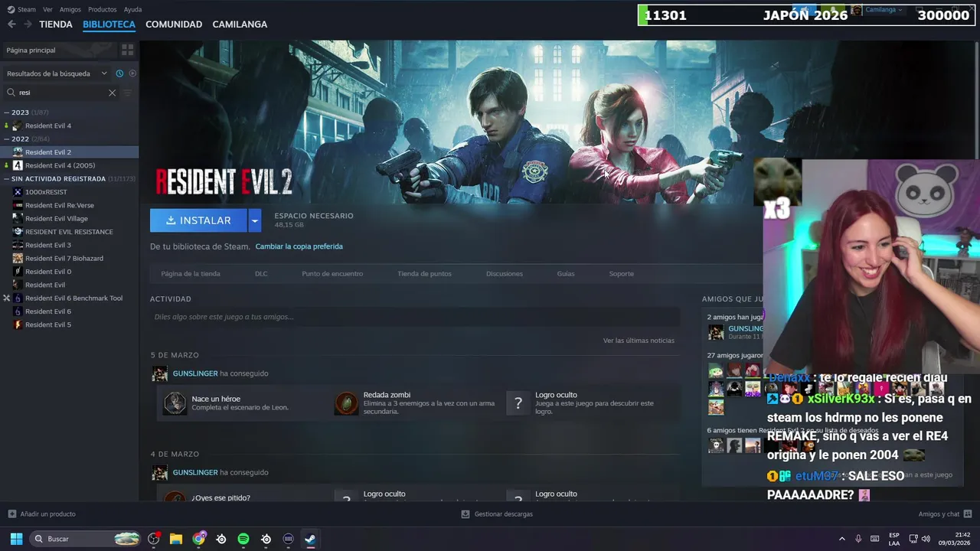Click 'Página principal' button
This screenshot has height=551, width=980.
[58, 50]
